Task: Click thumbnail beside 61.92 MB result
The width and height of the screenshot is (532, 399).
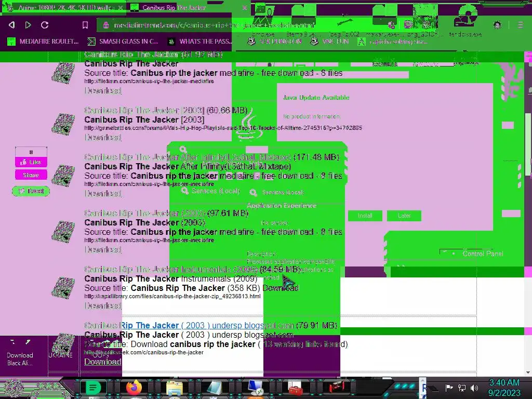Action: (63, 73)
